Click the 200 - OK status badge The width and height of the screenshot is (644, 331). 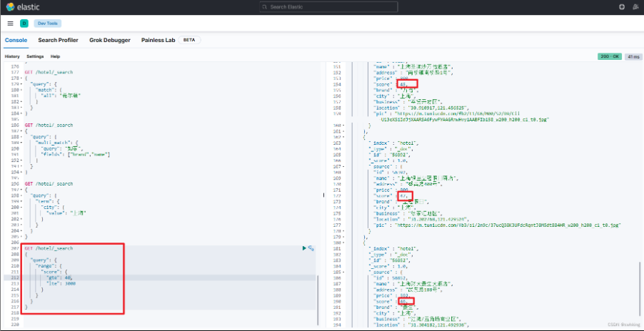pyautogui.click(x=609, y=56)
